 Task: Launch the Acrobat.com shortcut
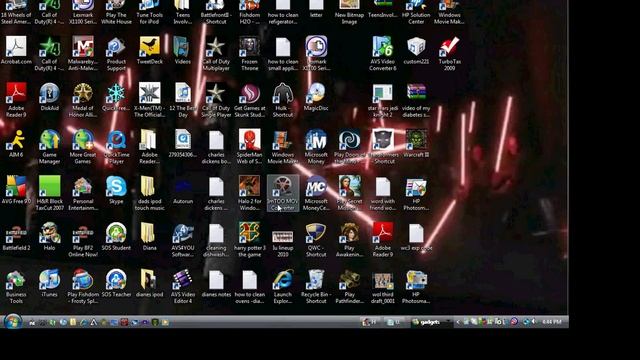click(16, 51)
